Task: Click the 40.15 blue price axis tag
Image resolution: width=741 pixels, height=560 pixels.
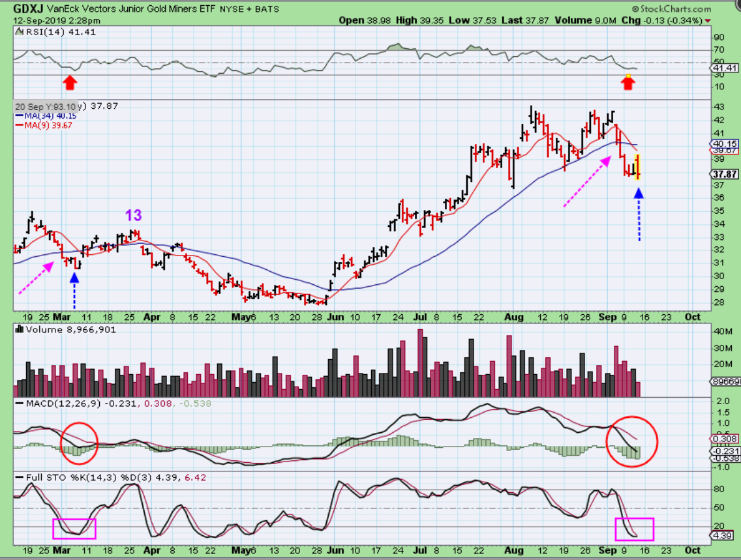Action: click(x=725, y=143)
